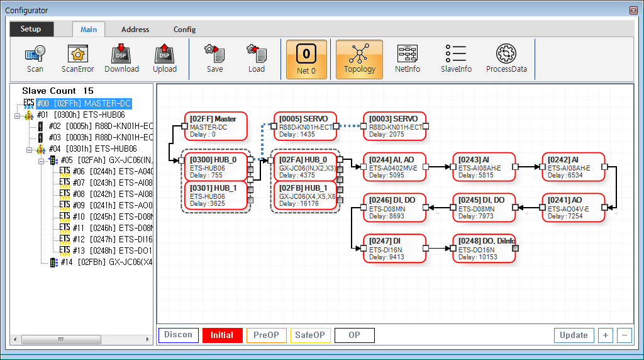This screenshot has width=644, height=360.
Task: Click the Upload DSP icon
Action: point(165,59)
